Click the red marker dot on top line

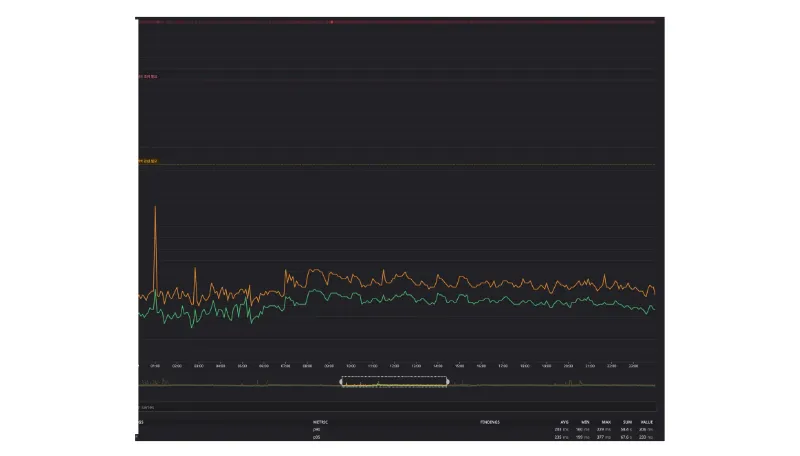331,21
